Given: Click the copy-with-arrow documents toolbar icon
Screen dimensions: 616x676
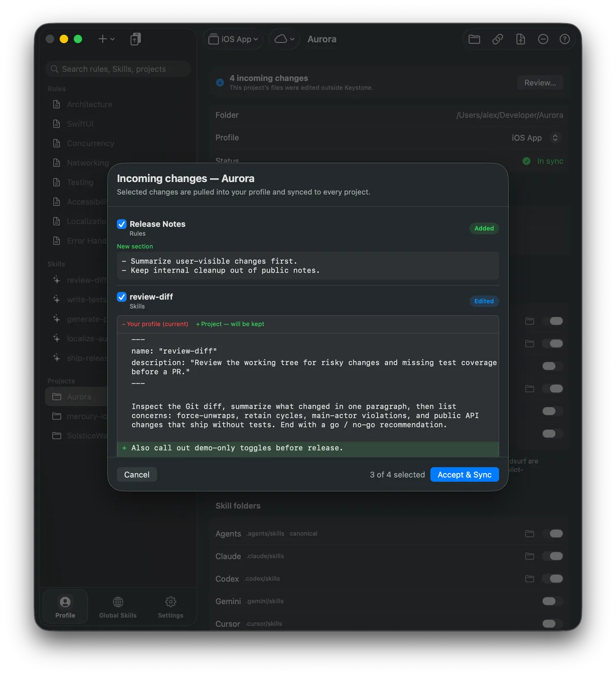Looking at the screenshot, I should click(135, 39).
